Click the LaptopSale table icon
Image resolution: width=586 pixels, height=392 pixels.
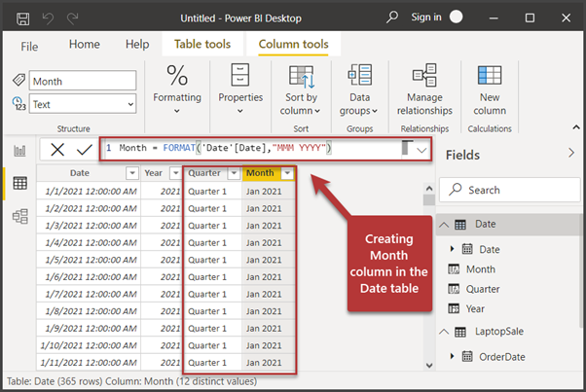(460, 332)
